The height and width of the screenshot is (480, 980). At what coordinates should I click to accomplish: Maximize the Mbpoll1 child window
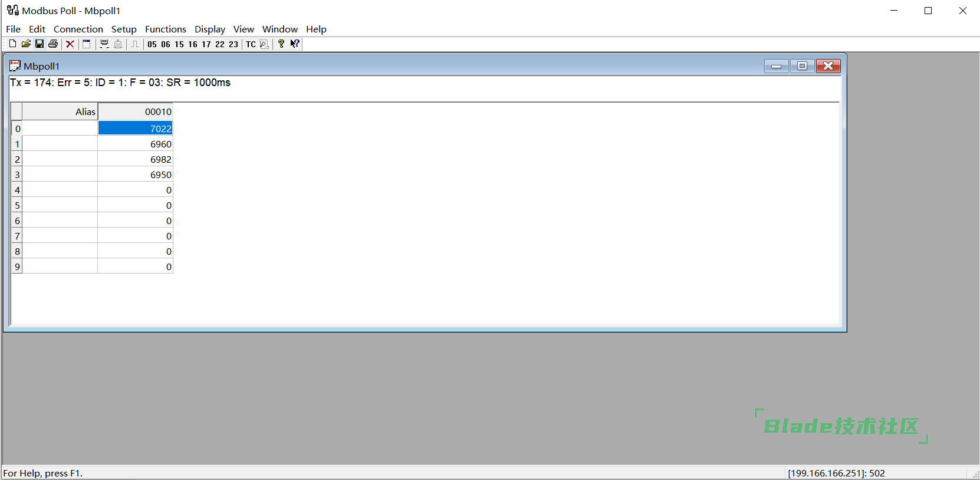pyautogui.click(x=802, y=66)
